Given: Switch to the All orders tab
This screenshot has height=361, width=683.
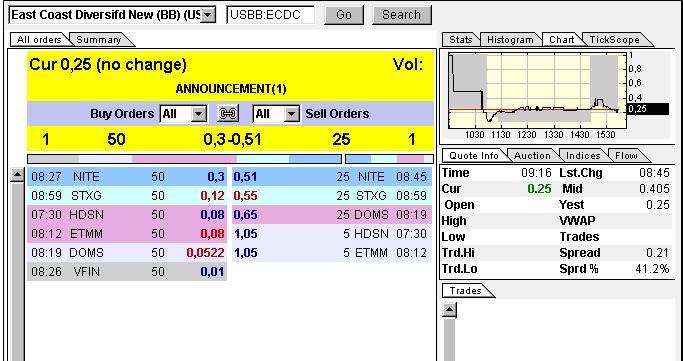Looking at the screenshot, I should point(39,40).
